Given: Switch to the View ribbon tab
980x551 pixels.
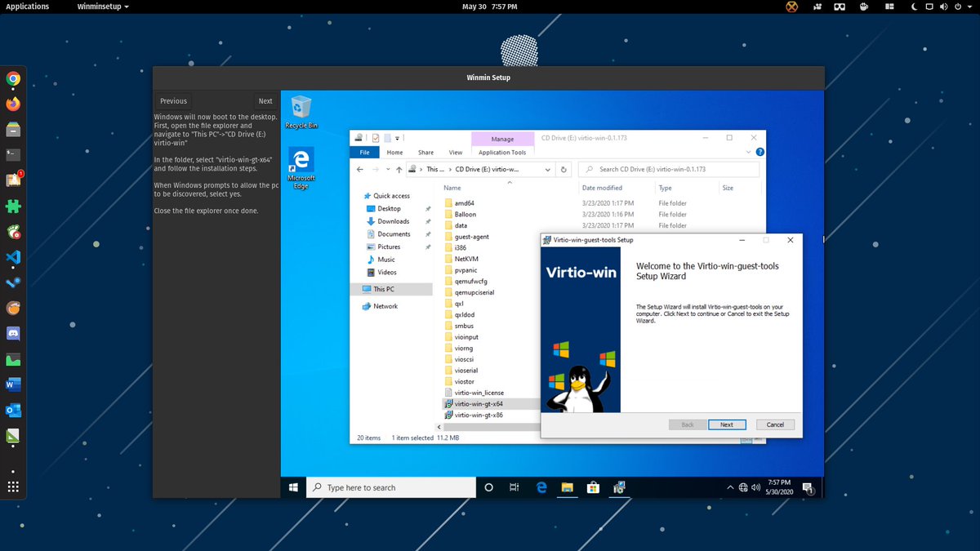Looking at the screenshot, I should coord(456,152).
